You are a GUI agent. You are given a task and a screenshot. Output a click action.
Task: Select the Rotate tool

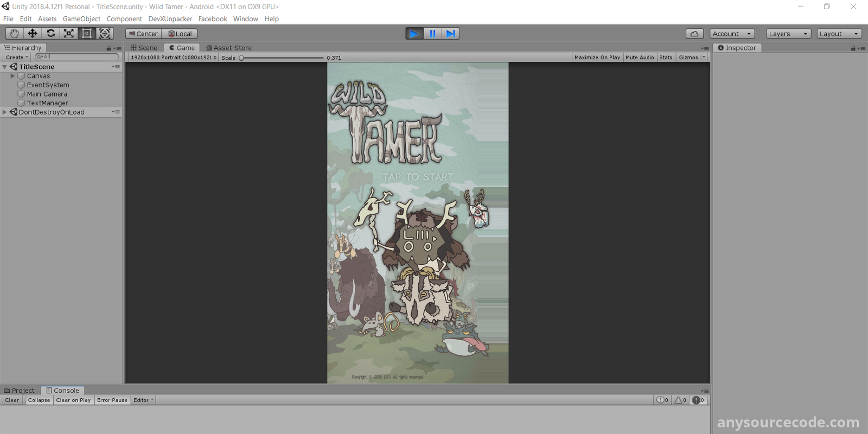(50, 34)
